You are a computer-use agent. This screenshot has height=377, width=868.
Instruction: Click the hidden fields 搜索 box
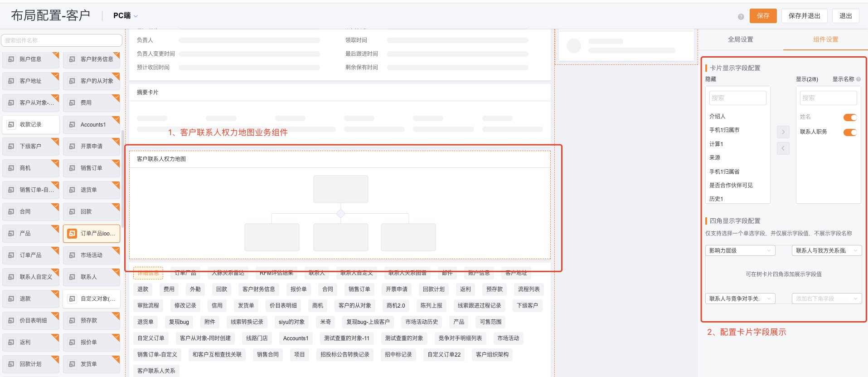tap(737, 98)
